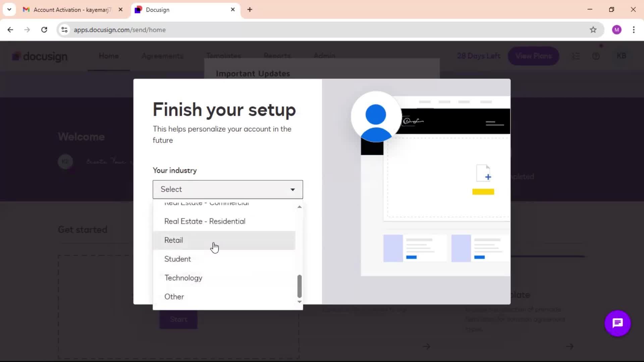This screenshot has height=362, width=644.
Task: Open the Admin nav tab
Action: (324, 56)
